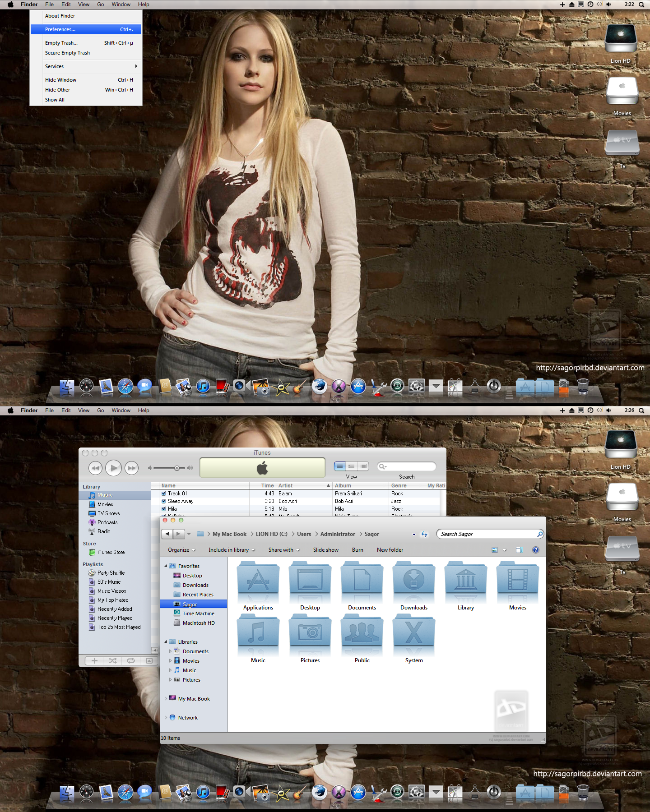The image size is (650, 812).
Task: Click Users in breadcrumb path
Action: [x=304, y=534]
